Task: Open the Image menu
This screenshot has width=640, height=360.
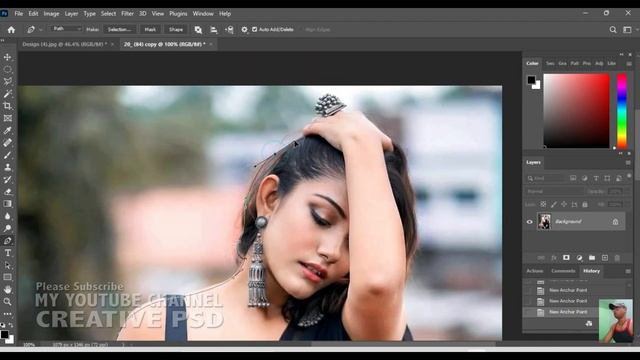Action: (51, 13)
